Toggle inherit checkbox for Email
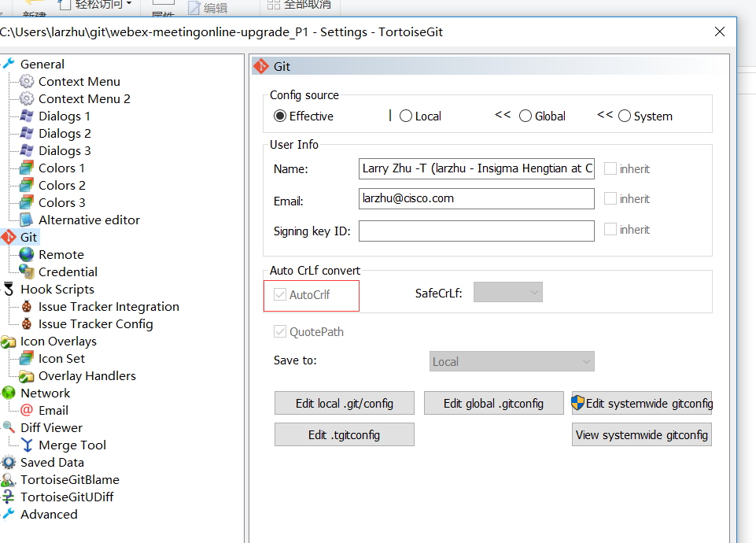This screenshot has height=543, width=756. tap(610, 198)
